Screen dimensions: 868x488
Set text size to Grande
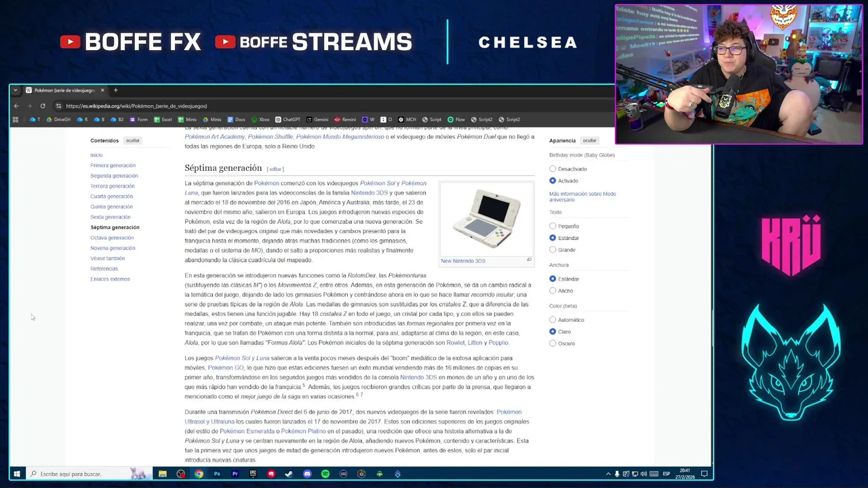(553, 249)
